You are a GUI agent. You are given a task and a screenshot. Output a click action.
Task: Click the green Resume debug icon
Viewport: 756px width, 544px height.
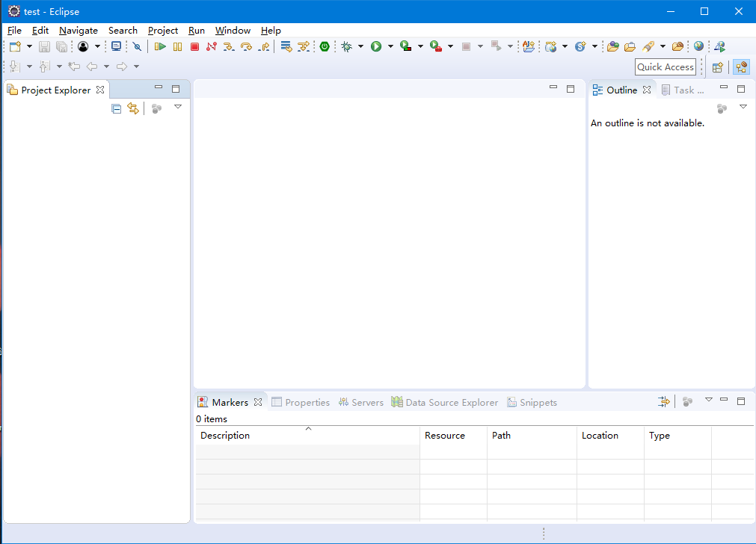160,46
